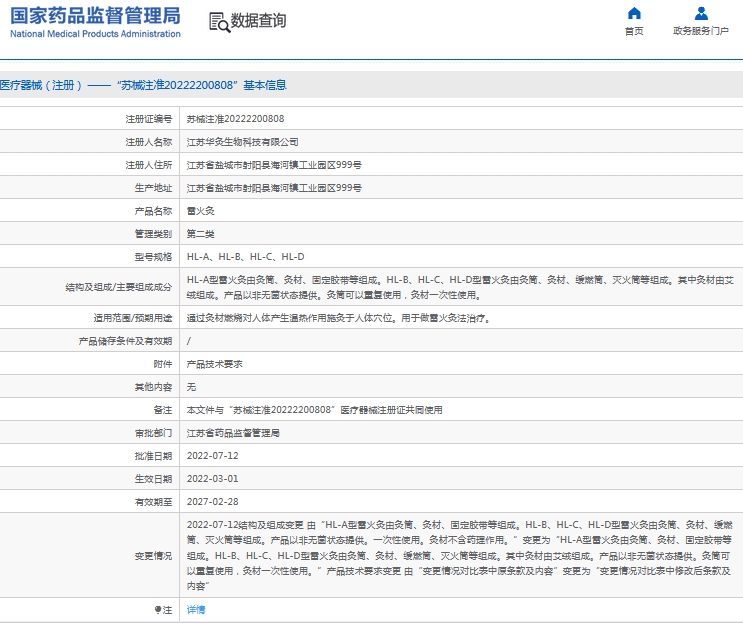Click the 附件 label
Viewport: 743px width, 626px height.
point(163,364)
